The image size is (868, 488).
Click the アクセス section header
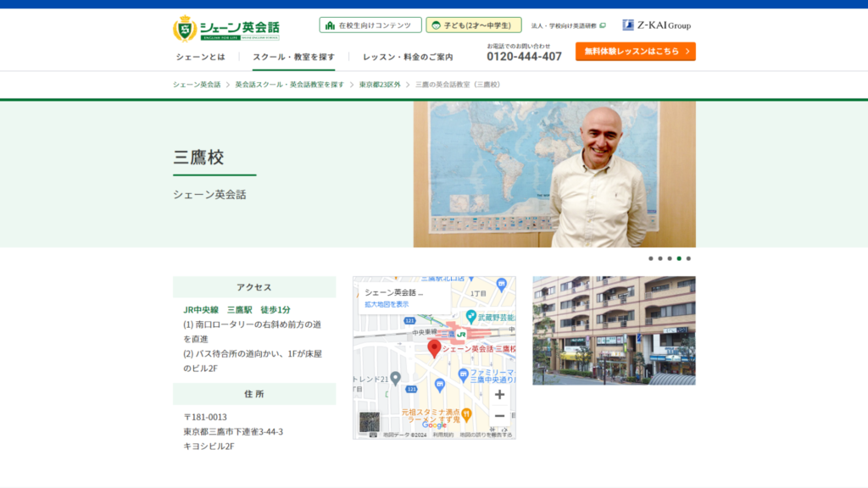254,287
